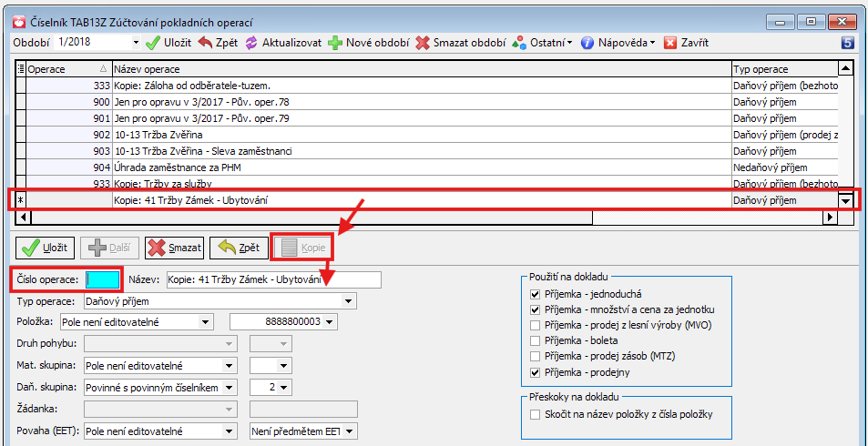
Task: Click the Zpět button below the grid
Action: click(x=239, y=247)
